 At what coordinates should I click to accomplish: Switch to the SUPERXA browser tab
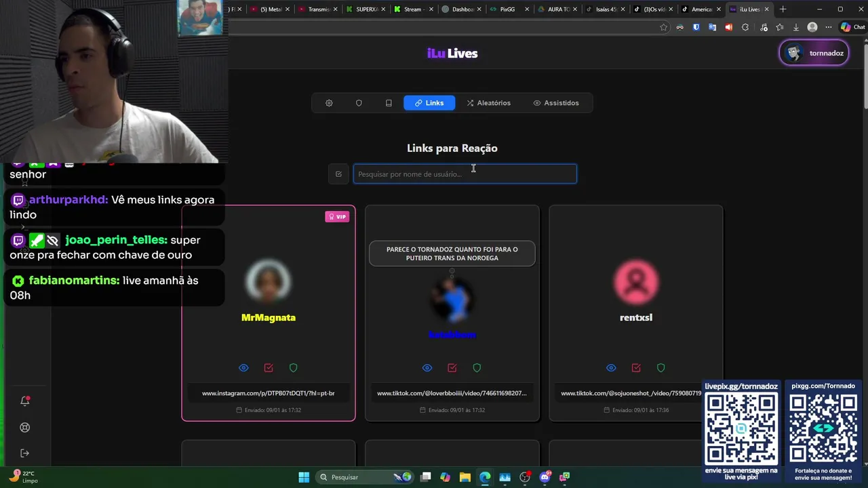pos(365,9)
